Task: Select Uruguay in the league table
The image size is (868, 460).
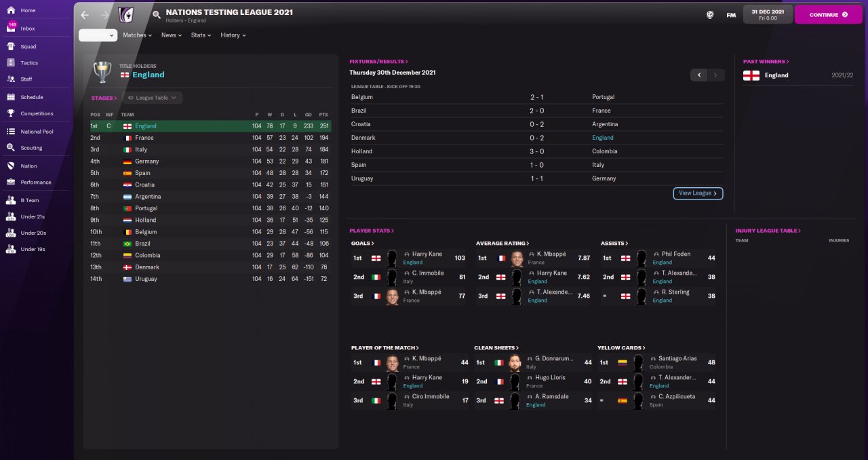Action: point(210,279)
